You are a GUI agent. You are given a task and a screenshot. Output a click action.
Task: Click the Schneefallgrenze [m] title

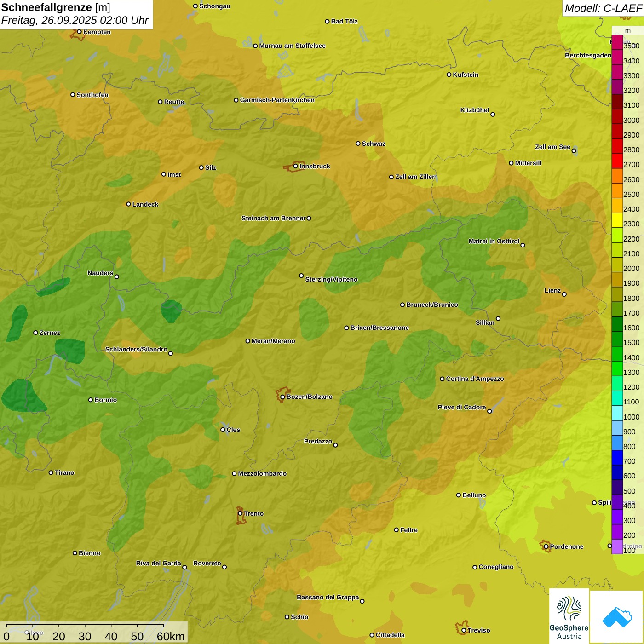pyautogui.click(x=56, y=7)
